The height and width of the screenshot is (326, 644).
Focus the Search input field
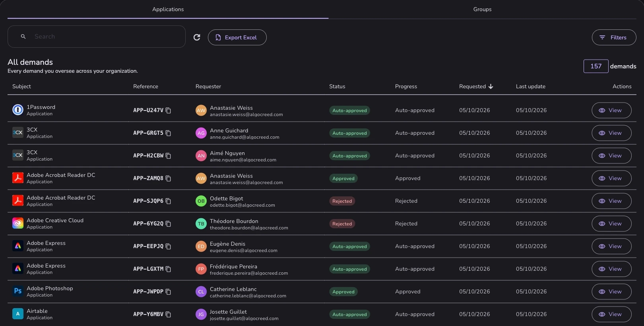(x=97, y=37)
